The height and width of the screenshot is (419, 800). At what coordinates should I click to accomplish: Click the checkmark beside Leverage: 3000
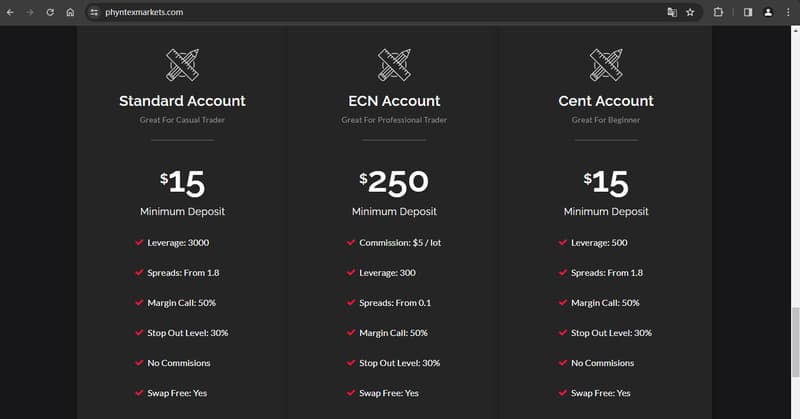[x=139, y=242]
